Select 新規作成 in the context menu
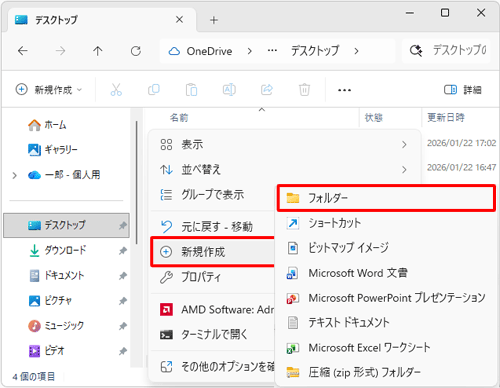500x388 pixels. click(213, 252)
